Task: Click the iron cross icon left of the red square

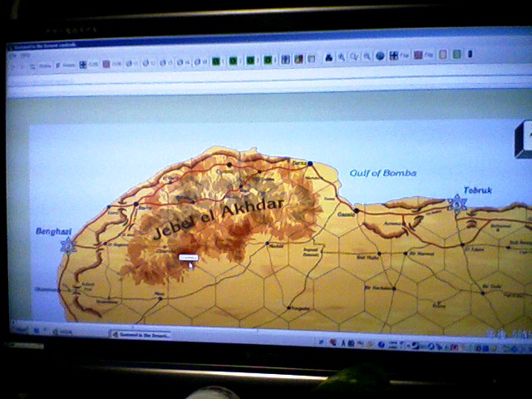Action: click(83, 65)
